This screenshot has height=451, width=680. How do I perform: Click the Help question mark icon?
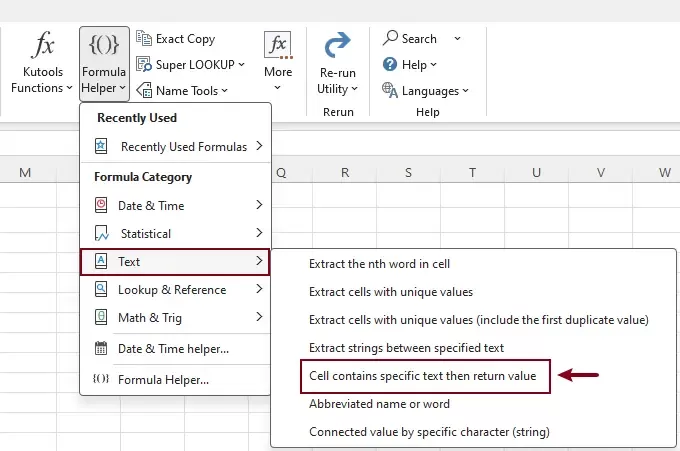(390, 64)
